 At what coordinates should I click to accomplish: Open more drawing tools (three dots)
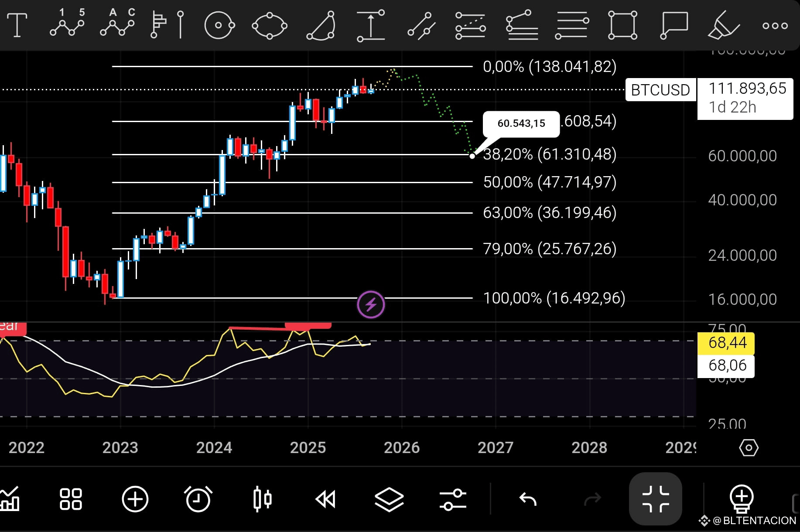coord(775,26)
